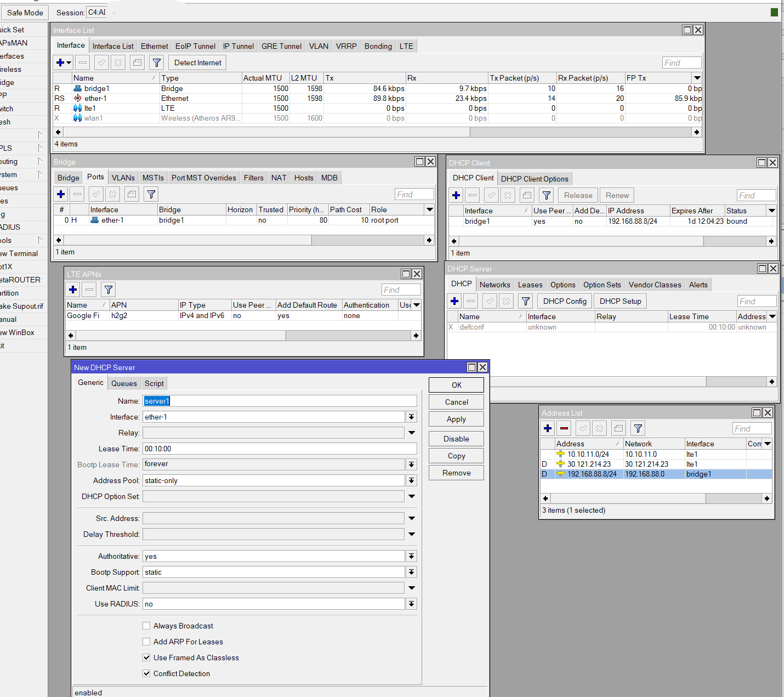Uncheck Conflict Detection option
This screenshot has width=784, height=697.
(x=146, y=673)
